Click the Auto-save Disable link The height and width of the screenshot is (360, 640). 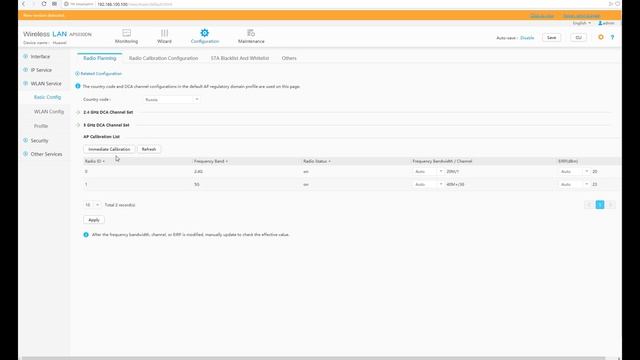527,38
